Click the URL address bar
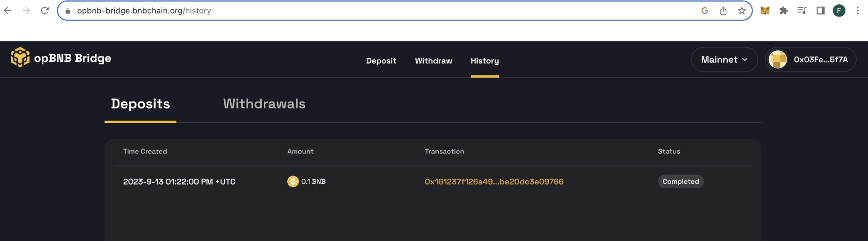868x241 pixels. 371,11
